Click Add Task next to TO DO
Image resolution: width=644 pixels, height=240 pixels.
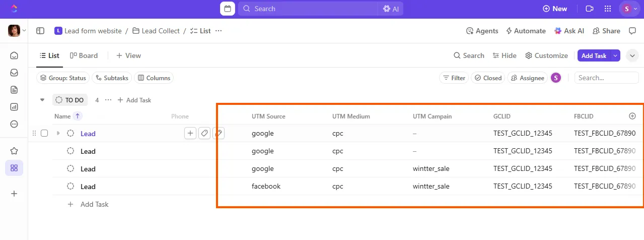[134, 100]
